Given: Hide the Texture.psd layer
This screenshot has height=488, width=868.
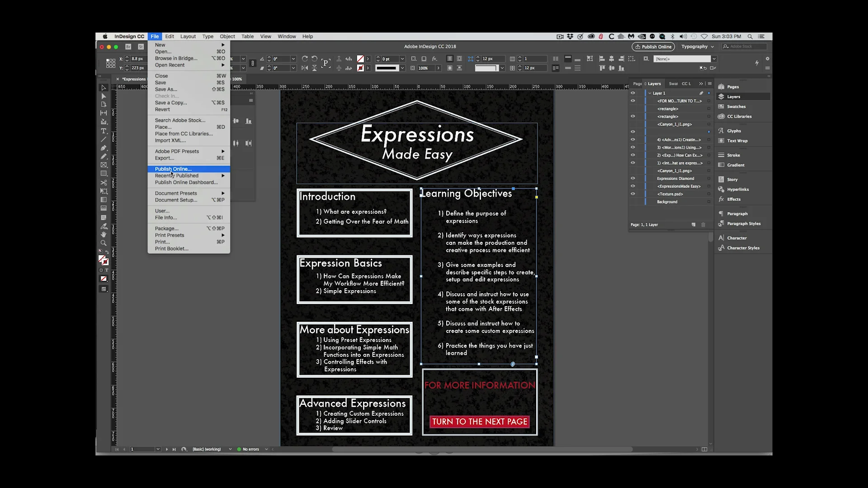Looking at the screenshot, I should click(x=633, y=194).
